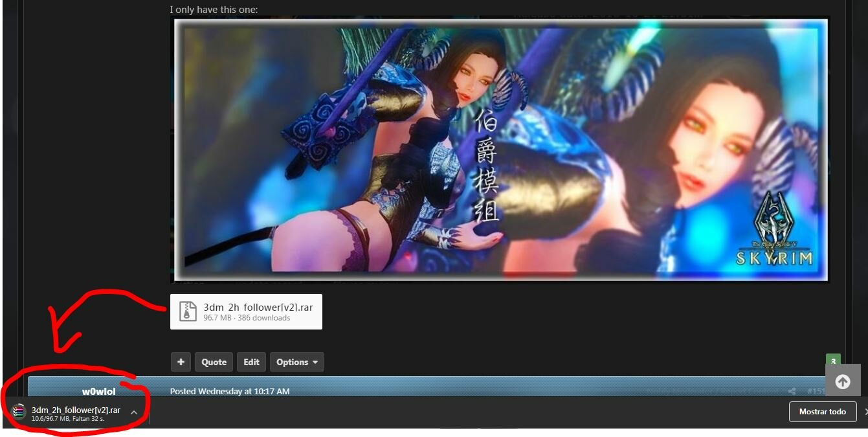Open the Posted Wednesday at 10:17 AM timestamp
The height and width of the screenshot is (437, 868).
(230, 391)
